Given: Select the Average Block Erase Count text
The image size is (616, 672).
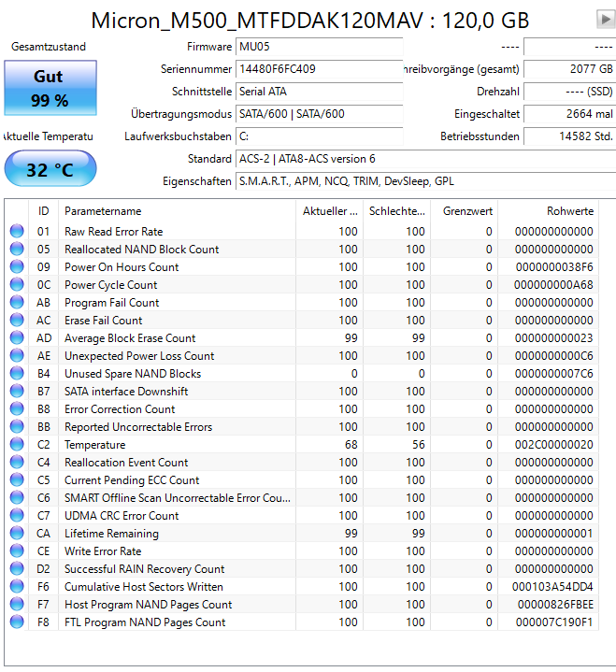Looking at the screenshot, I should click(130, 338).
